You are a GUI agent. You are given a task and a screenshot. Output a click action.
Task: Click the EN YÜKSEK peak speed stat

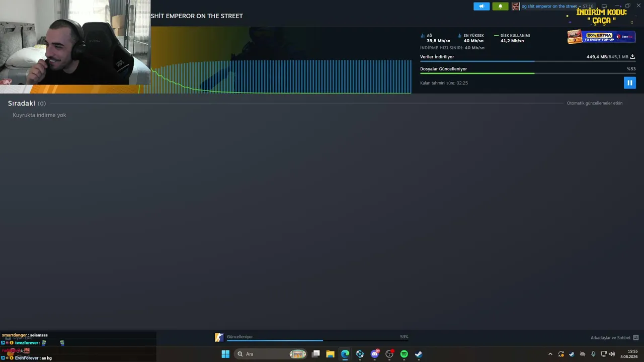471,38
